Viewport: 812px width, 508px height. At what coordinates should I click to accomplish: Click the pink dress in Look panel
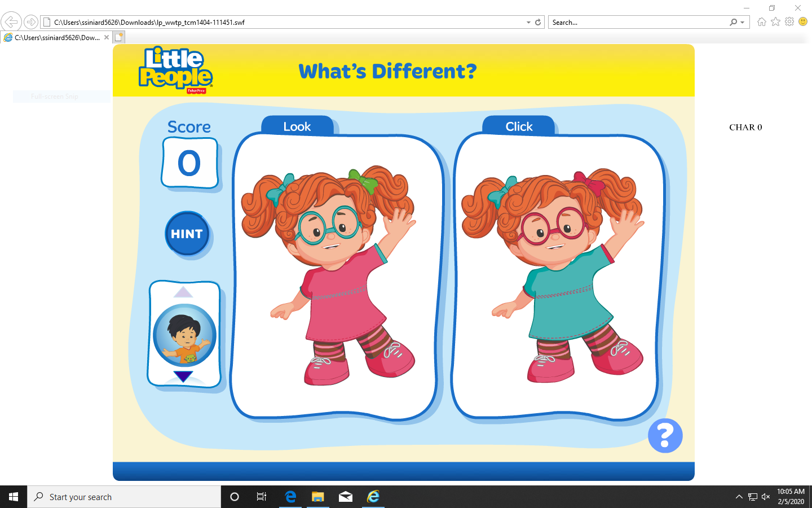[344, 294]
